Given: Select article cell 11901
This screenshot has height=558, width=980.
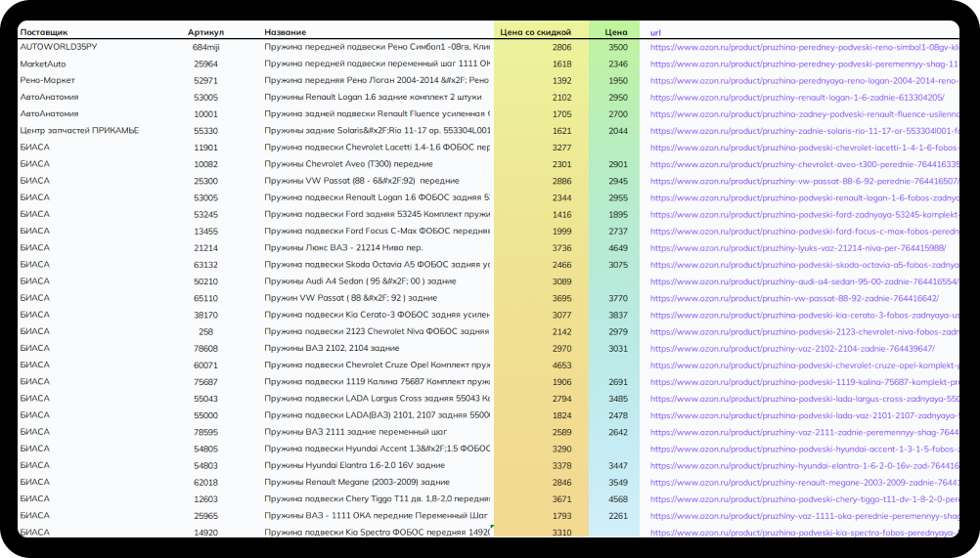Looking at the screenshot, I should (x=205, y=148).
